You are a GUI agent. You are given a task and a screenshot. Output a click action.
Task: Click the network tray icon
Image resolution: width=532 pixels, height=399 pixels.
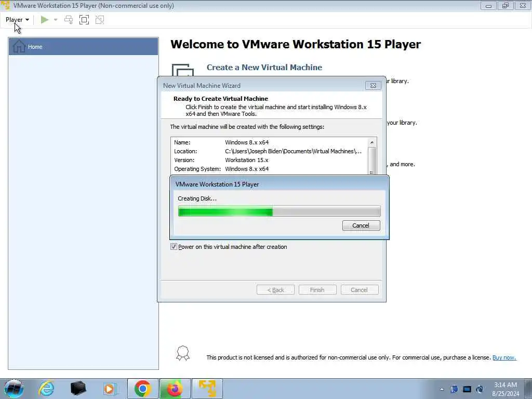[467, 389]
